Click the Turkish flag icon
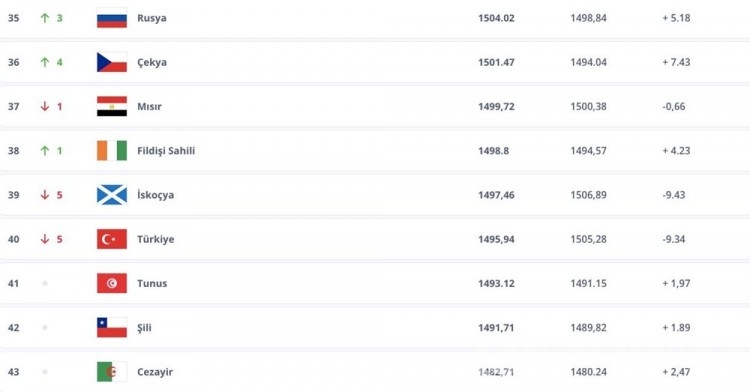Image resolution: width=750 pixels, height=392 pixels. tap(112, 239)
